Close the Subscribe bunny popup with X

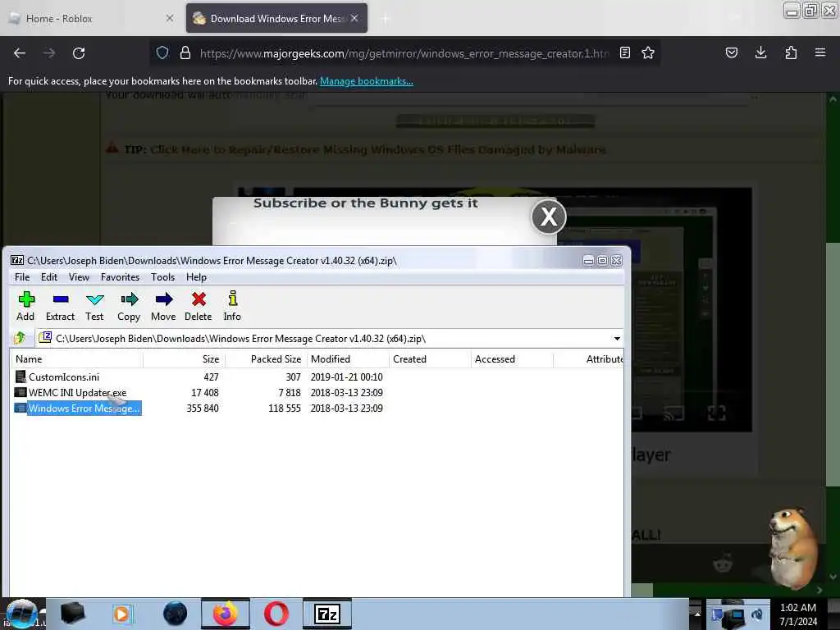point(549,217)
